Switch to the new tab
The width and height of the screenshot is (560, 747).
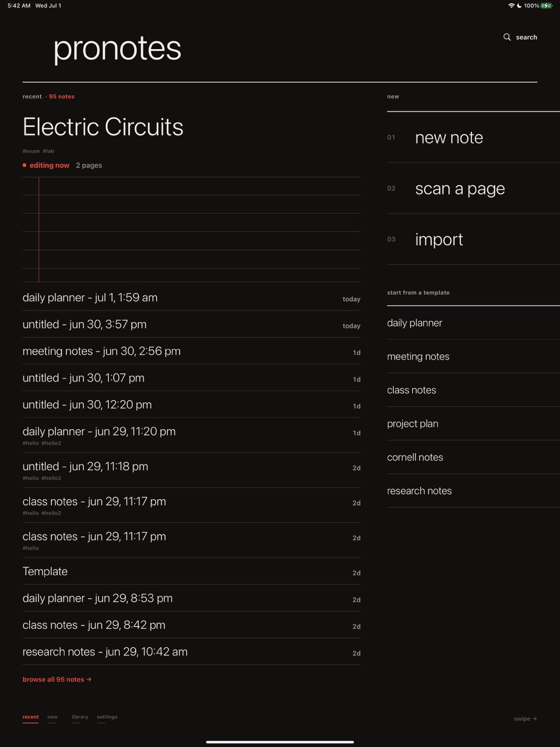coord(53,717)
